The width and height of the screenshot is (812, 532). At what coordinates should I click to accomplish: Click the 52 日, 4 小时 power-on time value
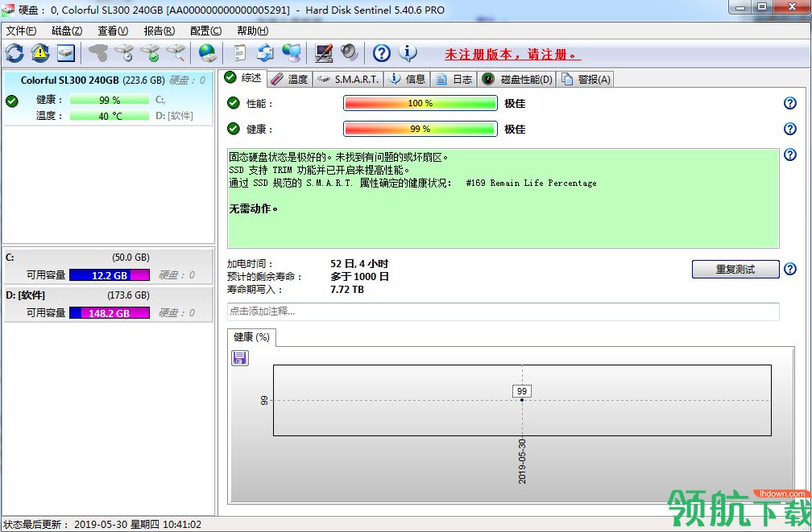tap(359, 264)
